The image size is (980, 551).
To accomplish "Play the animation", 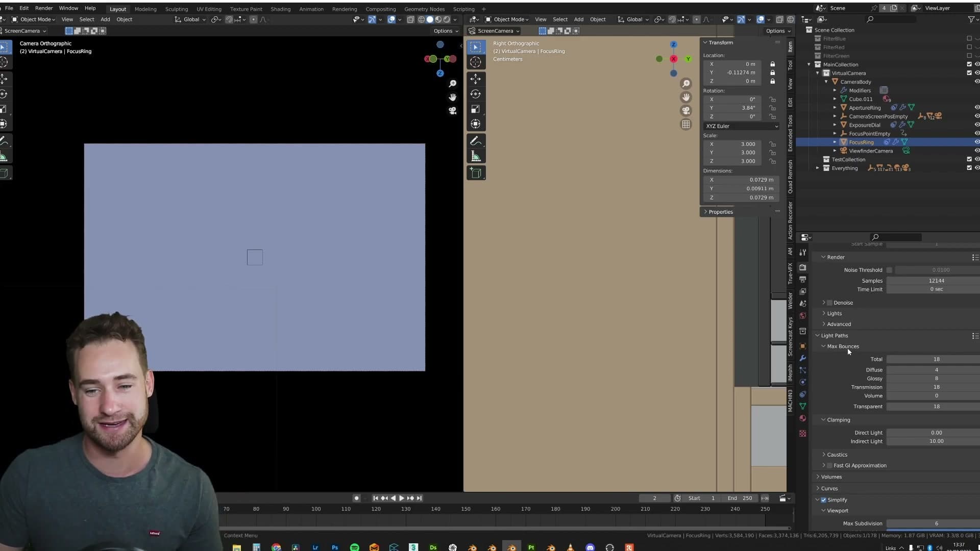I will (402, 498).
